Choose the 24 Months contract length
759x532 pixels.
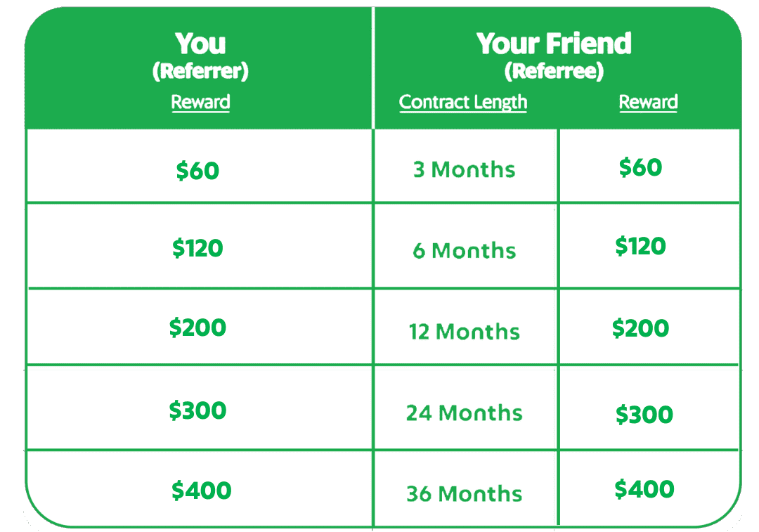point(465,413)
